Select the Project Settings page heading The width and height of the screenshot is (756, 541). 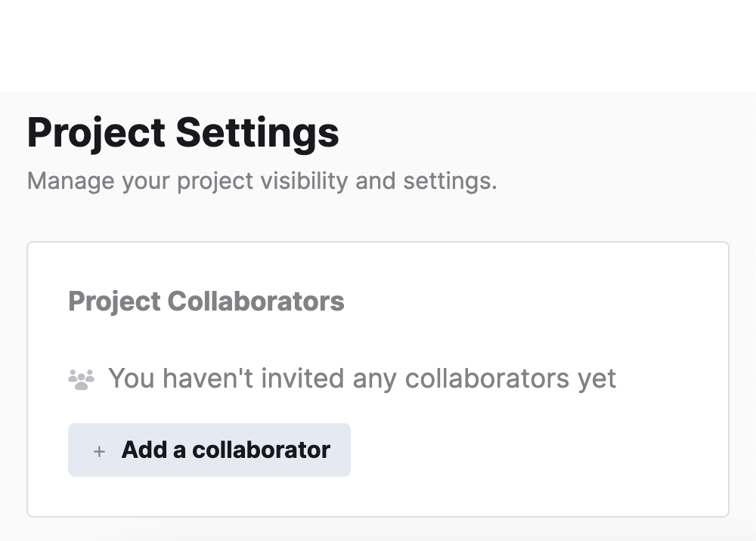[x=183, y=133]
